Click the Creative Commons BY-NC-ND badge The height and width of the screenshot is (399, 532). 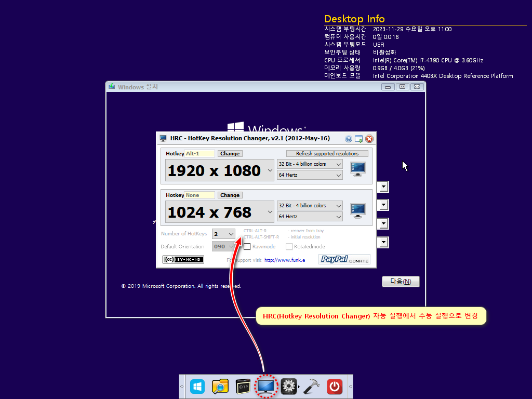tap(183, 260)
